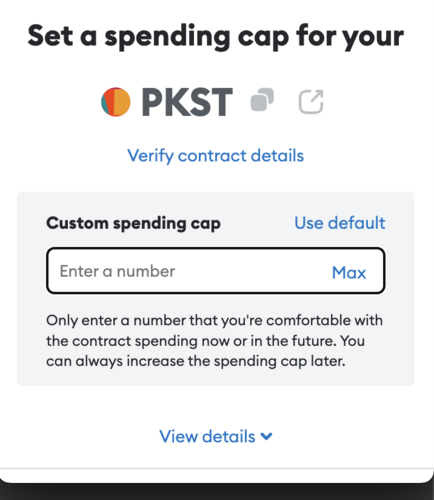Click the overlapping squares copy icon
434x500 pixels.
click(x=262, y=99)
